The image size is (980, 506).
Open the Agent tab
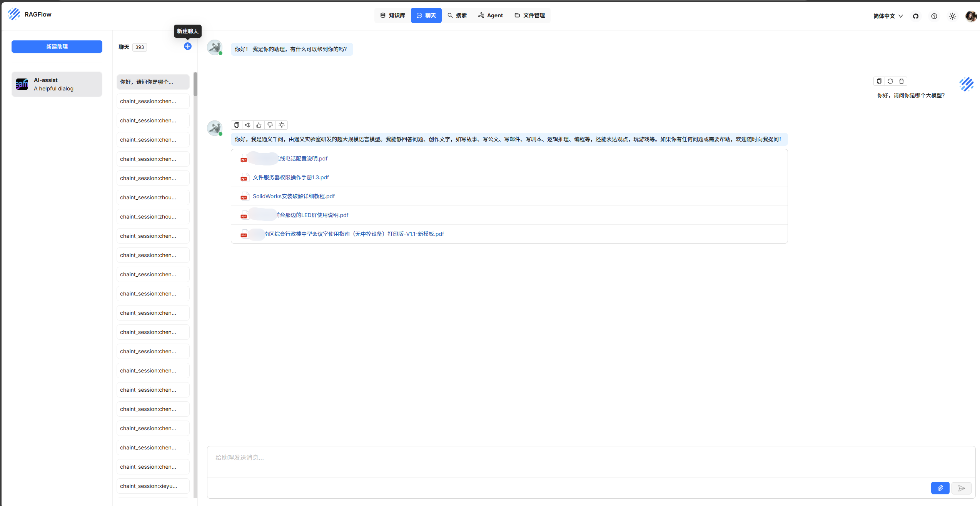coord(491,15)
